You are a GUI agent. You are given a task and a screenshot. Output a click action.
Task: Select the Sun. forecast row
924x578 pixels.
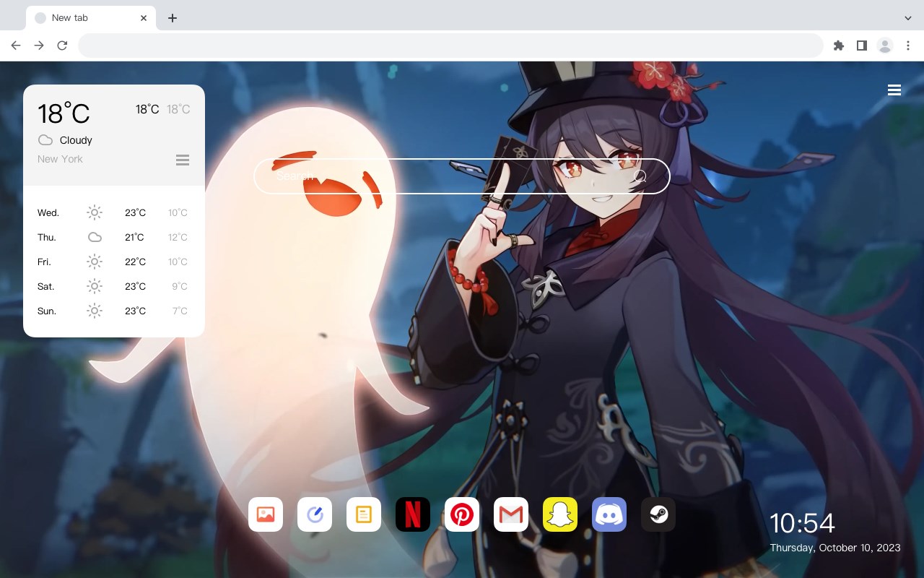coord(114,311)
